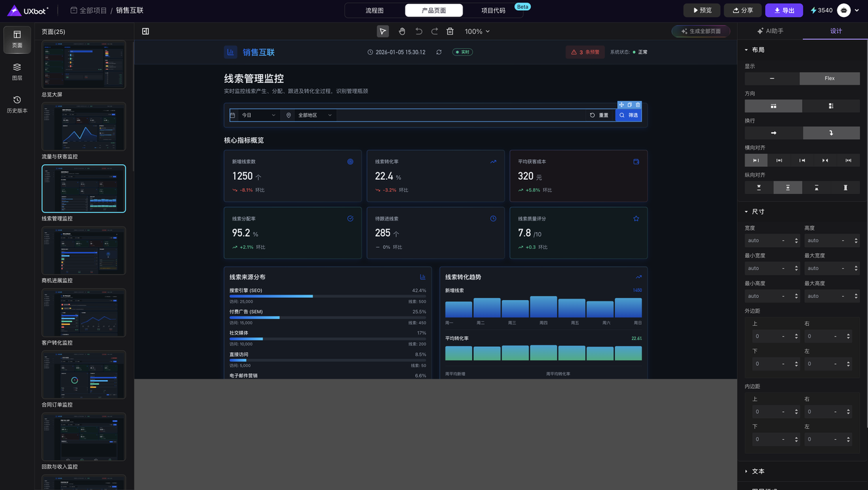Click the 最大宽度 stepper arrows
This screenshot has width=868, height=490.
click(856, 268)
